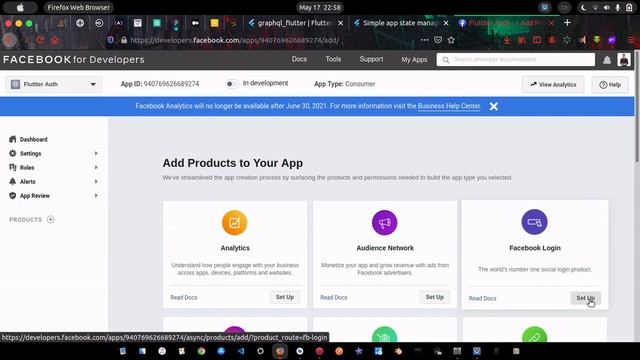Open the profile avatar menu
Screen dimensions: 640x360
[624, 60]
